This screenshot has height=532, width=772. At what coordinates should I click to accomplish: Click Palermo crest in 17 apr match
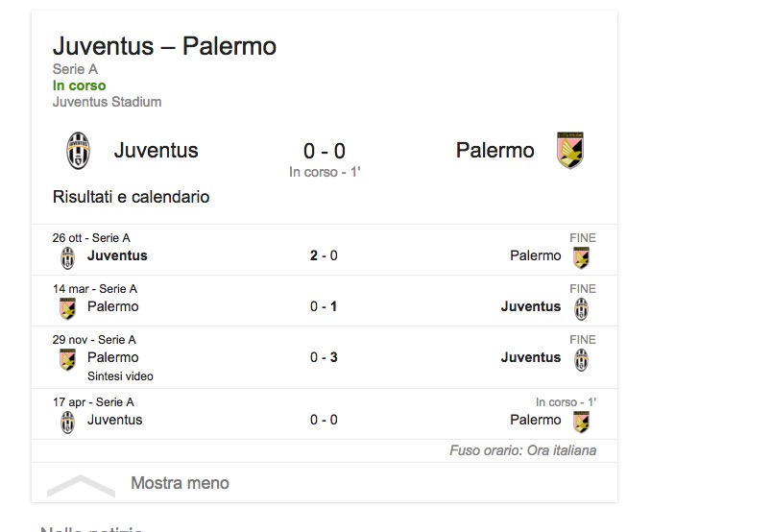pyautogui.click(x=581, y=422)
